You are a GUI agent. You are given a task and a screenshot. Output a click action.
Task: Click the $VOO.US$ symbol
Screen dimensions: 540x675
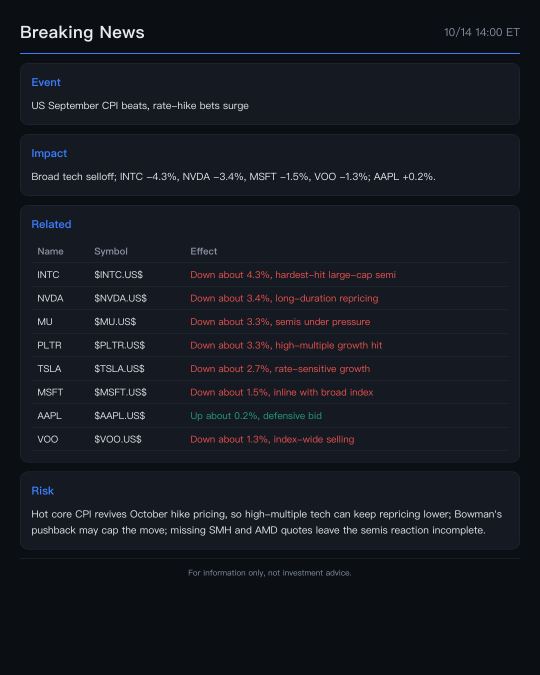pos(118,439)
